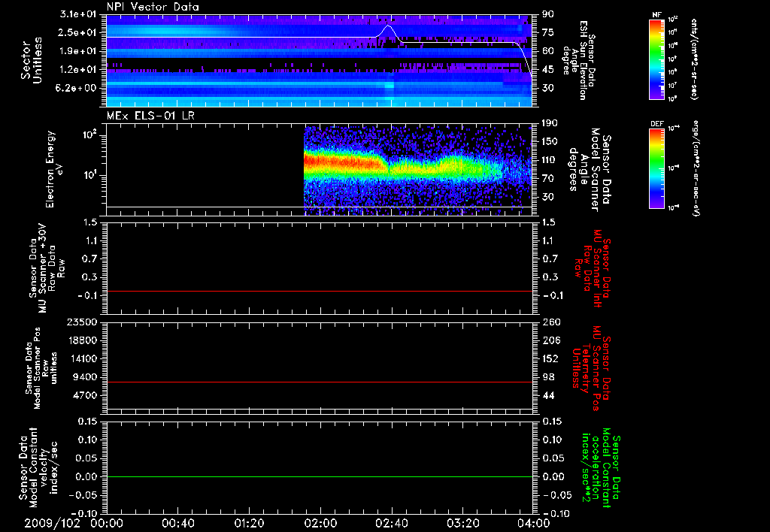
Task: Click the green line in Model Constant velocity plot
Action: coord(319,476)
